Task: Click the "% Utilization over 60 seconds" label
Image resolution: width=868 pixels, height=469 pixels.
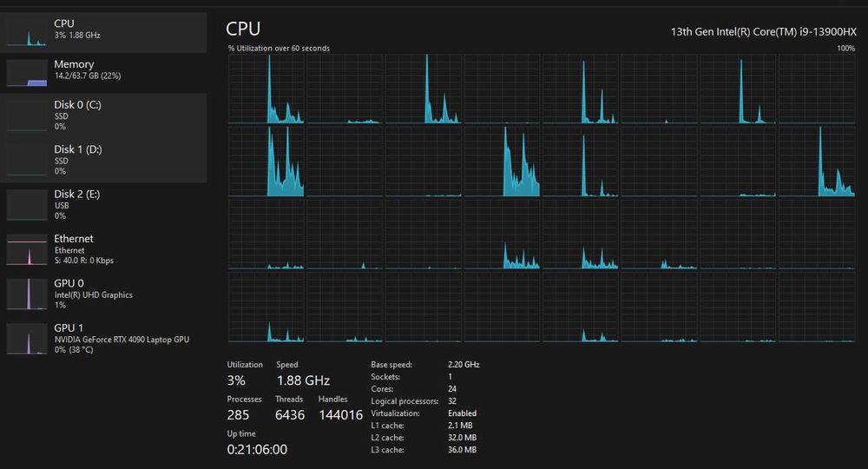Action: click(x=279, y=49)
